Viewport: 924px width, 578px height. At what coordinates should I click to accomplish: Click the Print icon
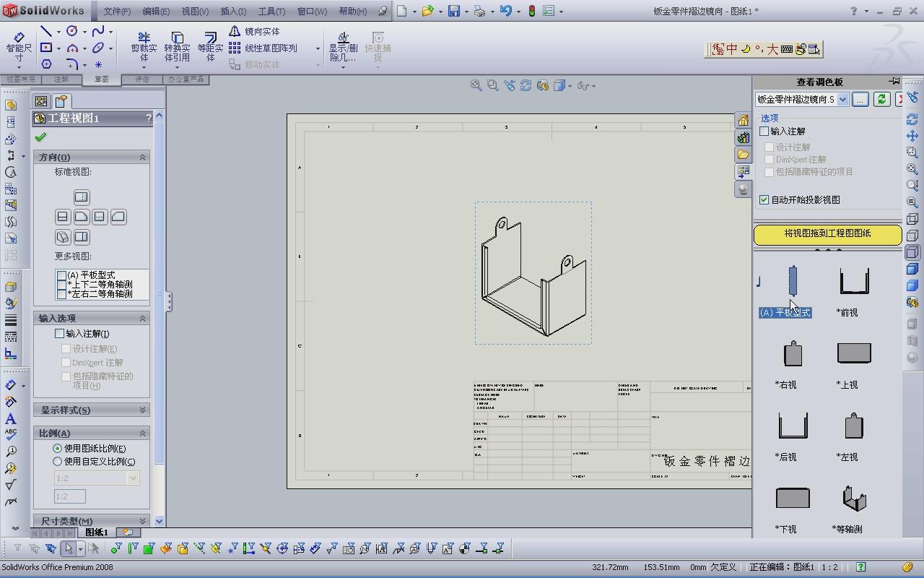(479, 11)
